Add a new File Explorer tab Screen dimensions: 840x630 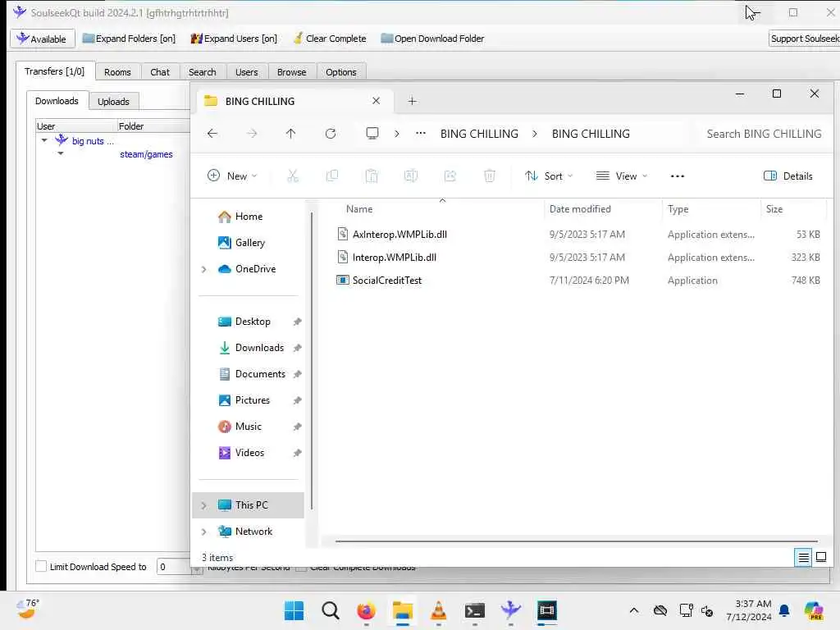pos(412,101)
